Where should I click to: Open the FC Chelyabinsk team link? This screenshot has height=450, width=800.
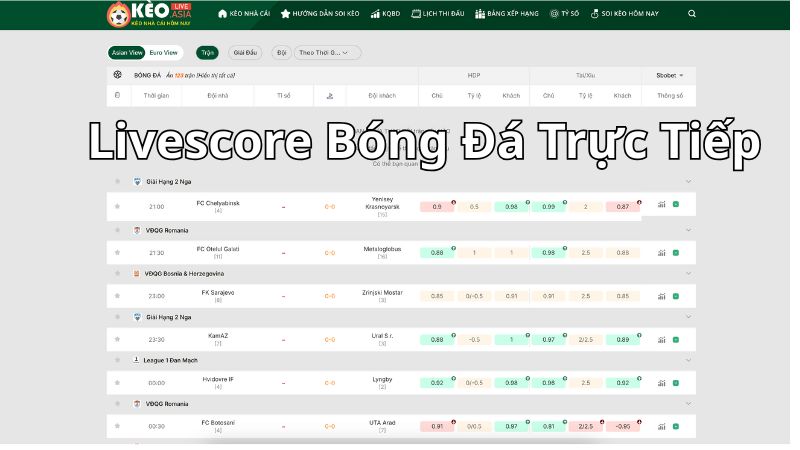coord(218,203)
